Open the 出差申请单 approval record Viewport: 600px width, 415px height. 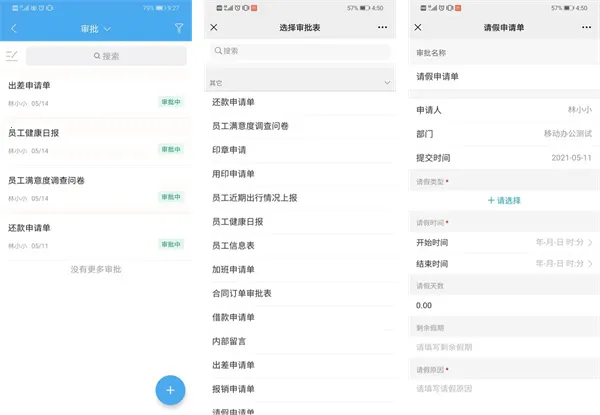[x=96, y=94]
